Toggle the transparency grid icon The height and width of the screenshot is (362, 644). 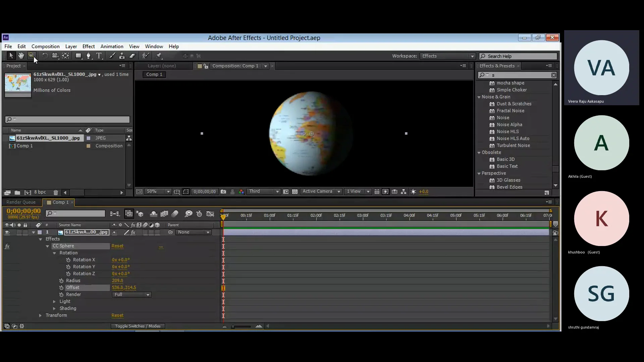[295, 192]
